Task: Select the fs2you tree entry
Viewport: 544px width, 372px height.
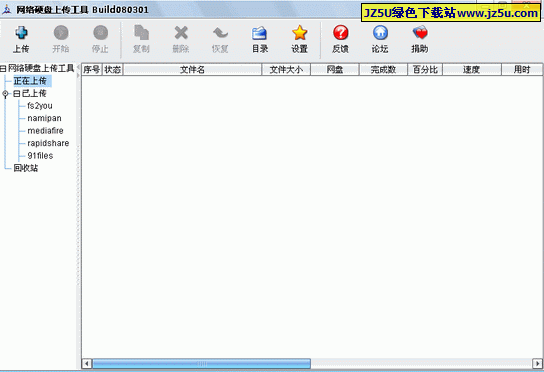Action: (x=40, y=106)
